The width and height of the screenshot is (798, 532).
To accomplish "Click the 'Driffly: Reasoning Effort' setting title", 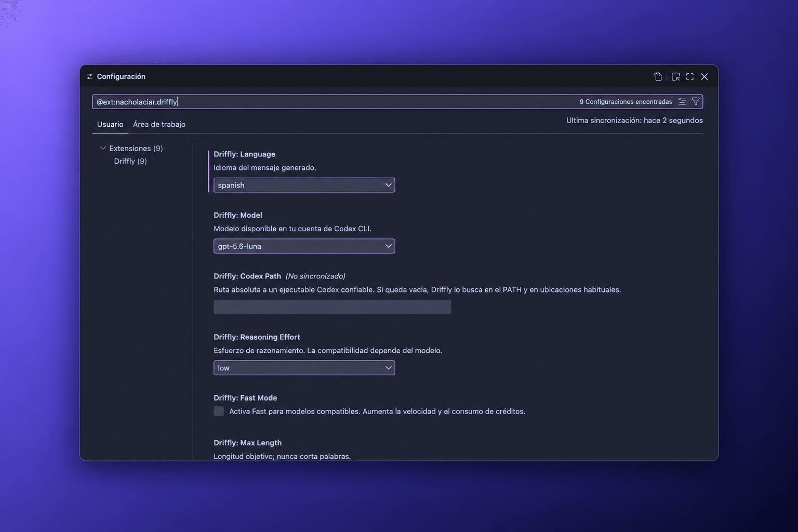I will pyautogui.click(x=257, y=337).
